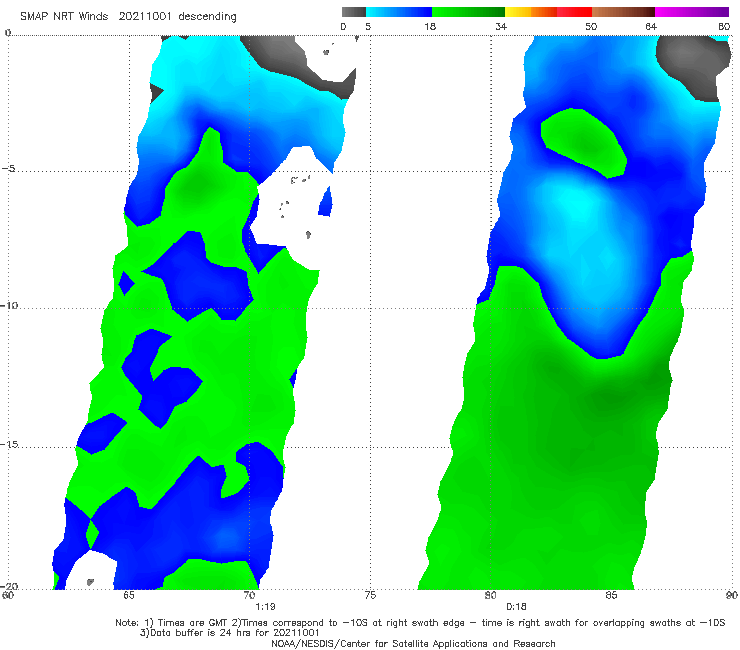
Task: Click the note '3)Data buffer is 24 hrs'
Action: tap(230, 633)
